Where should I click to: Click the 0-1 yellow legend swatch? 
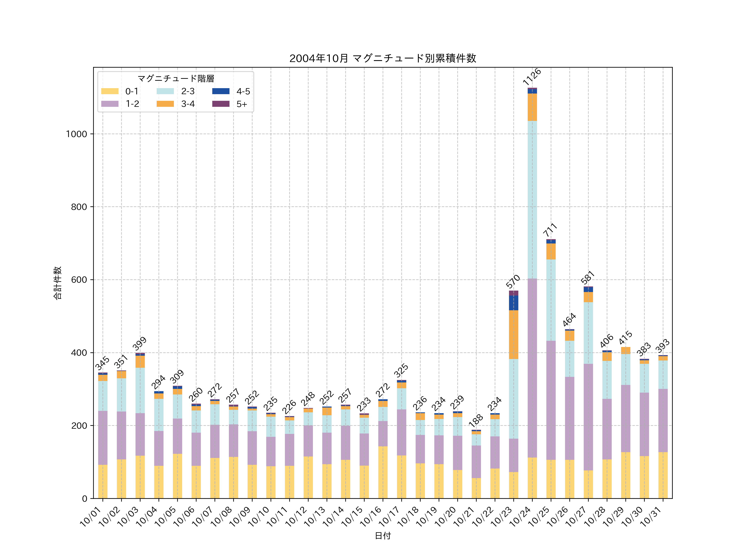(x=110, y=91)
